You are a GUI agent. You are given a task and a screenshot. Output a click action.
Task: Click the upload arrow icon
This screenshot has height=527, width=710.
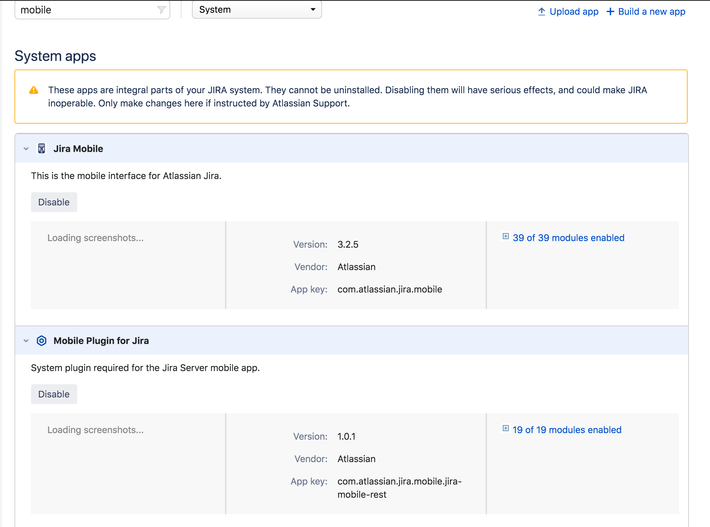point(542,12)
